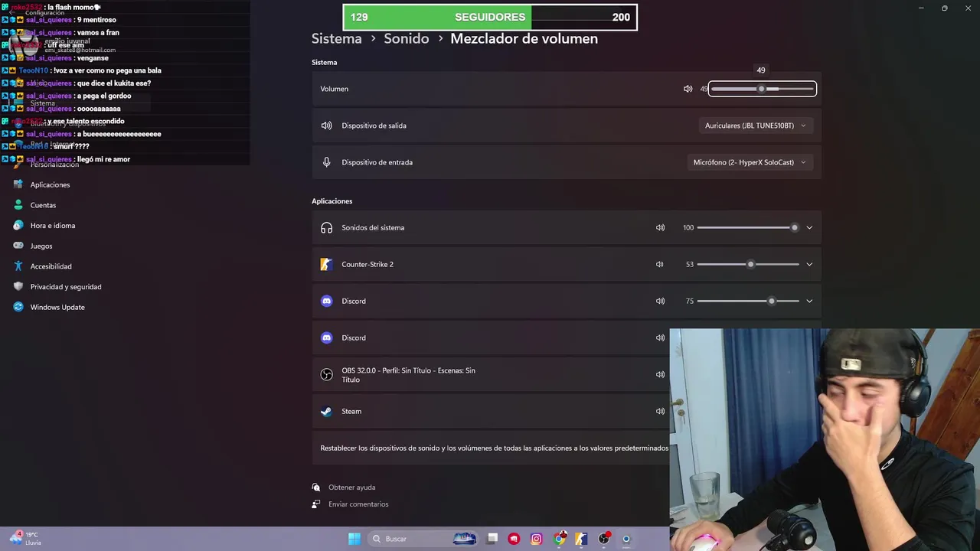Click the microphone icon beside Dispositivo de entrada
The height and width of the screenshot is (551, 980).
pyautogui.click(x=326, y=162)
